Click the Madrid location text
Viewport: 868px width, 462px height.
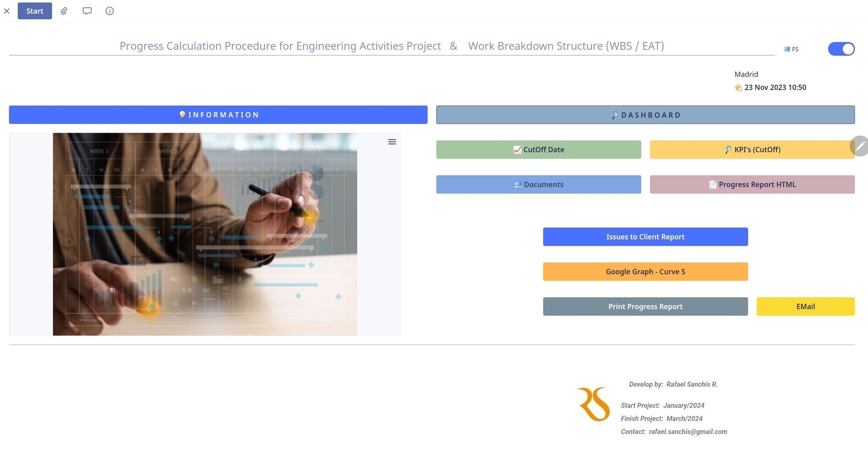point(746,74)
